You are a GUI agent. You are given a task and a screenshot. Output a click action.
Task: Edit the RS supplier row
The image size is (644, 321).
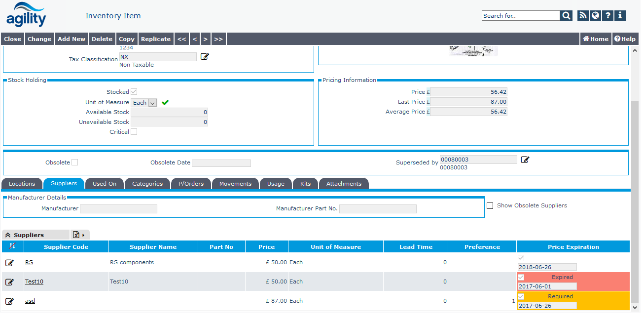pyautogui.click(x=9, y=263)
